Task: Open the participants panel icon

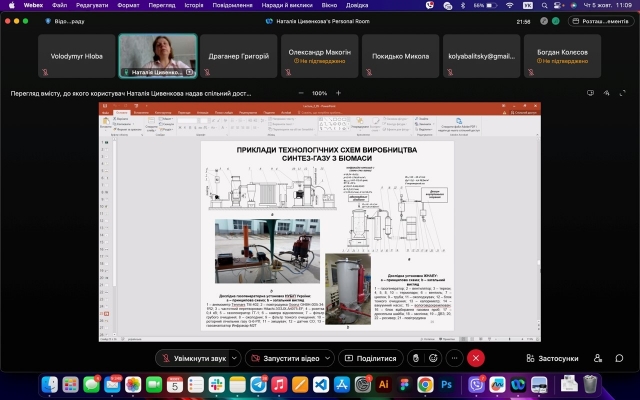Action: (597, 357)
